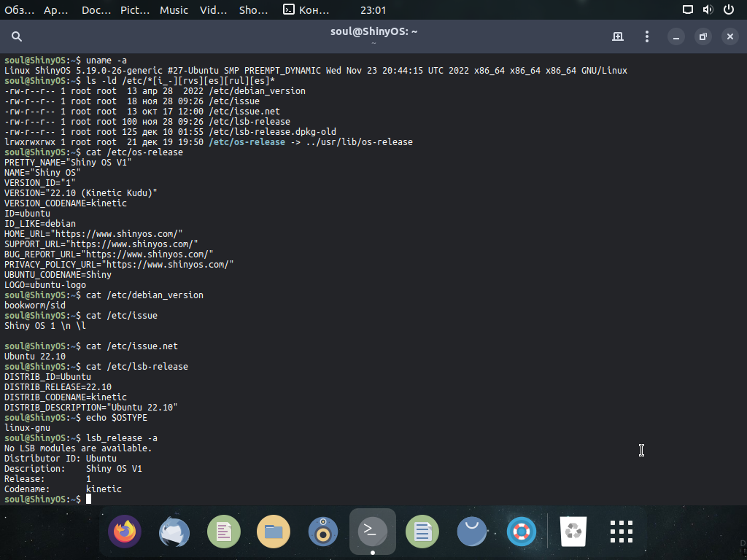Click the ID_LIKE=debian line
The image size is (747, 560).
point(40,223)
